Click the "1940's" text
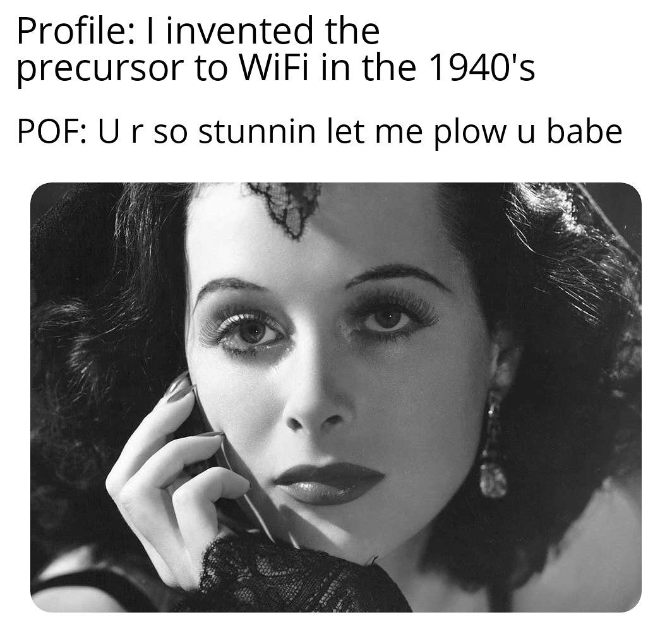This screenshot has height=634, width=672. coord(481,68)
